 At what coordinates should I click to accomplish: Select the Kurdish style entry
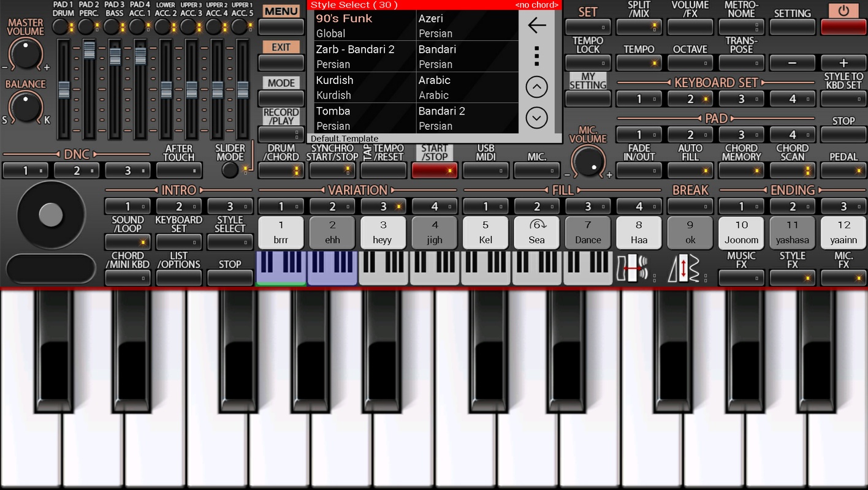(x=364, y=88)
